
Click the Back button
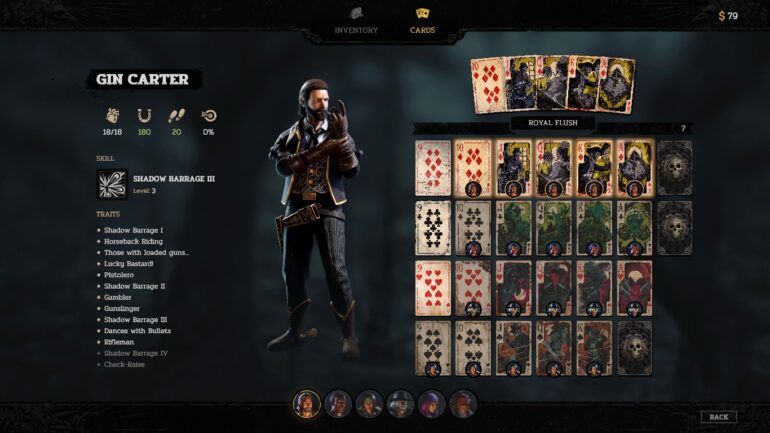[719, 417]
